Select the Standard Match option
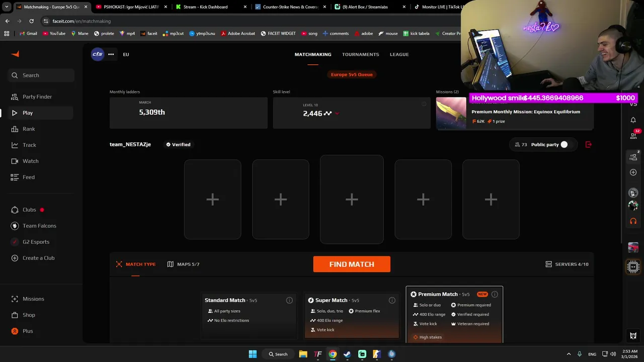644x362 pixels. 249,316
